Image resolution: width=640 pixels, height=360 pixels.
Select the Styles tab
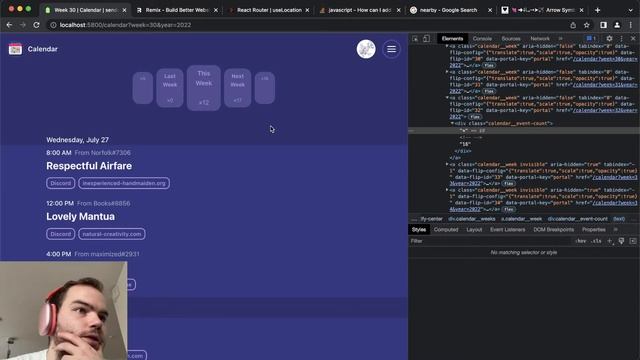click(x=418, y=229)
